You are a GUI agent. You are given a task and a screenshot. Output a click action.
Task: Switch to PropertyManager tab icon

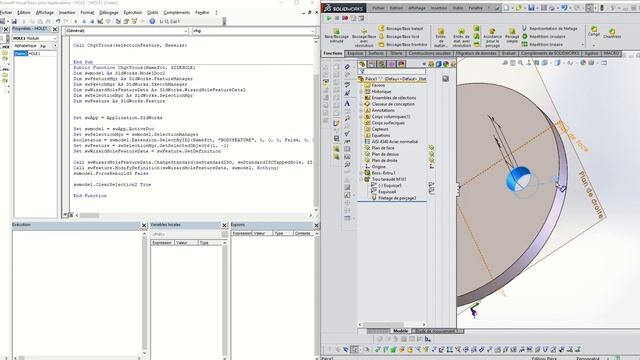[372, 64]
